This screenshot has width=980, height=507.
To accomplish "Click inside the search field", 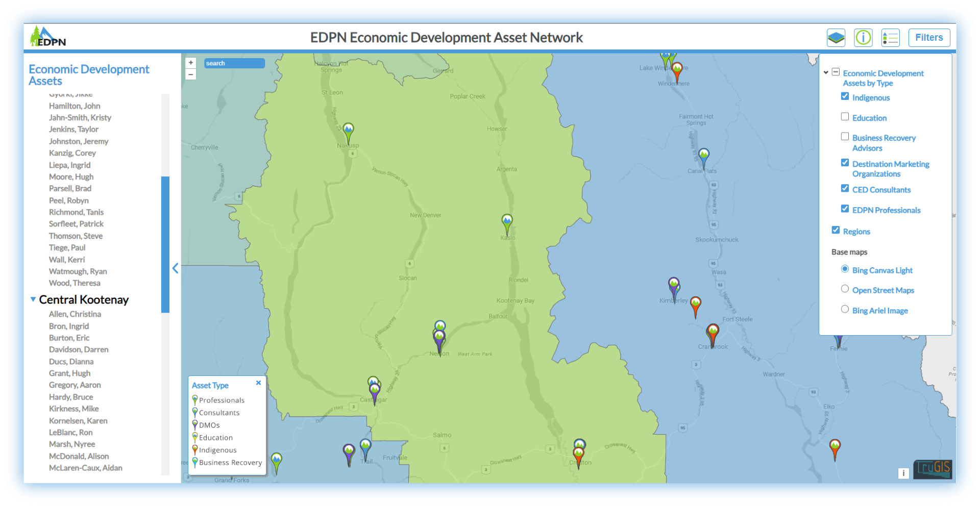I will 234,63.
